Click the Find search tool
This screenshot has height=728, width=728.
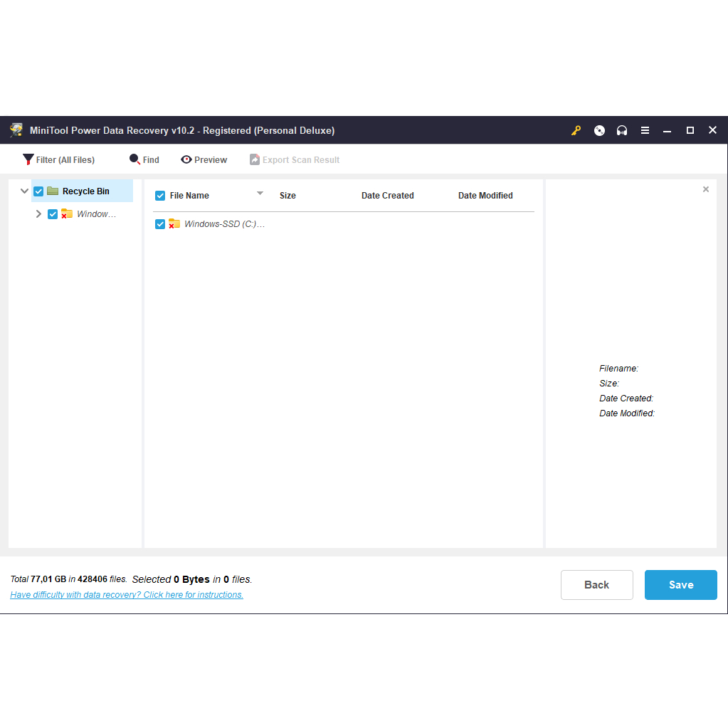pos(144,159)
